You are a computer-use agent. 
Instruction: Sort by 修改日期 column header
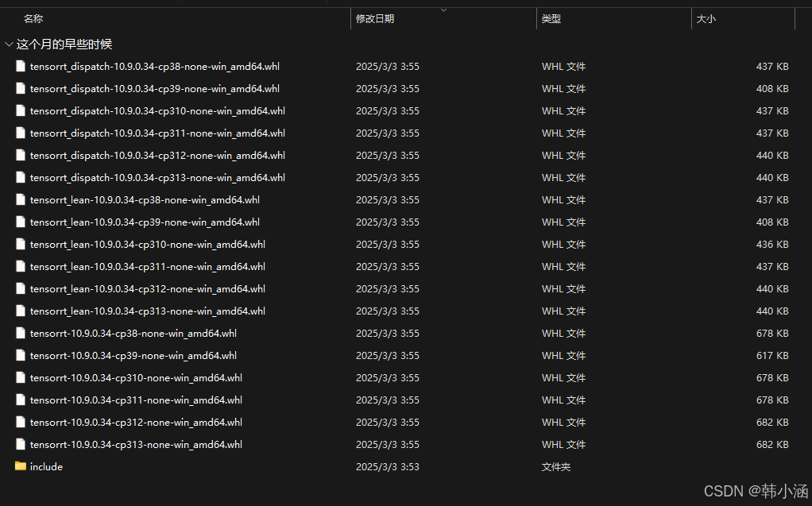[375, 18]
